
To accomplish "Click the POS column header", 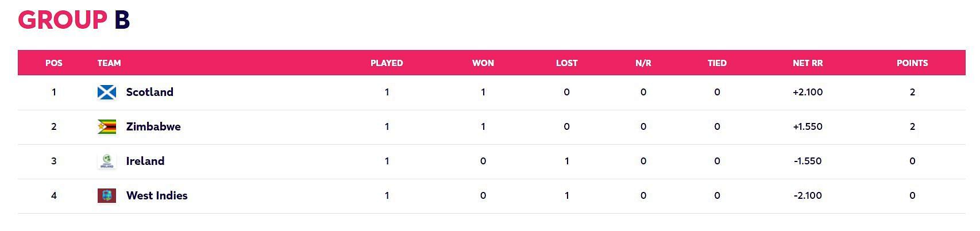I will click(x=54, y=63).
